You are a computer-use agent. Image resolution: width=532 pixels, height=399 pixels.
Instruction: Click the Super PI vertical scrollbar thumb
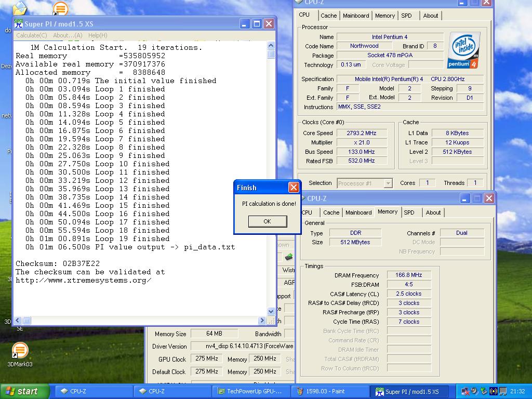271,54
